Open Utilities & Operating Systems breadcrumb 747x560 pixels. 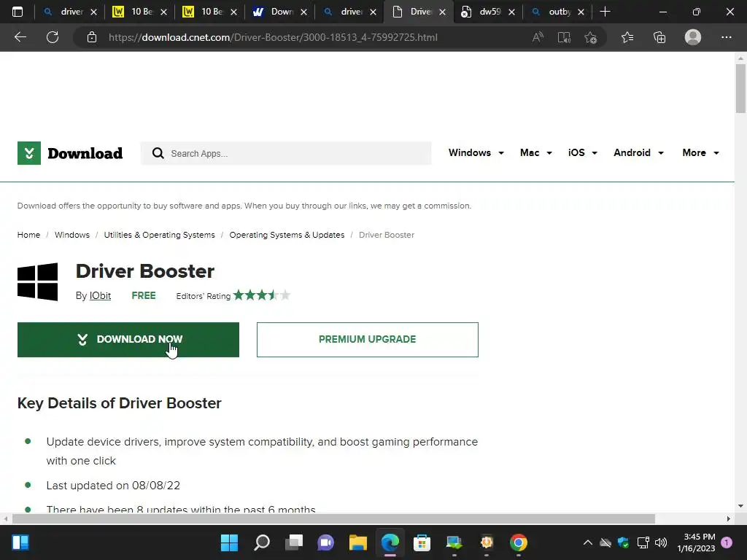pos(159,235)
